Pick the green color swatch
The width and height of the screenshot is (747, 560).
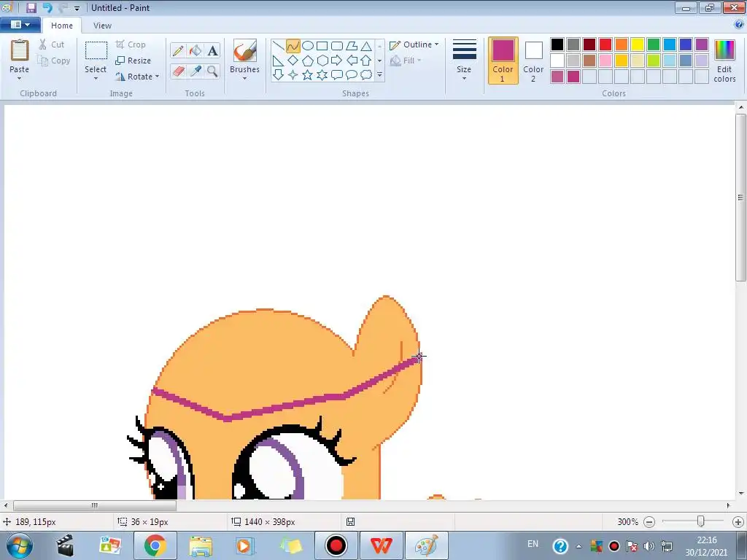[654, 44]
